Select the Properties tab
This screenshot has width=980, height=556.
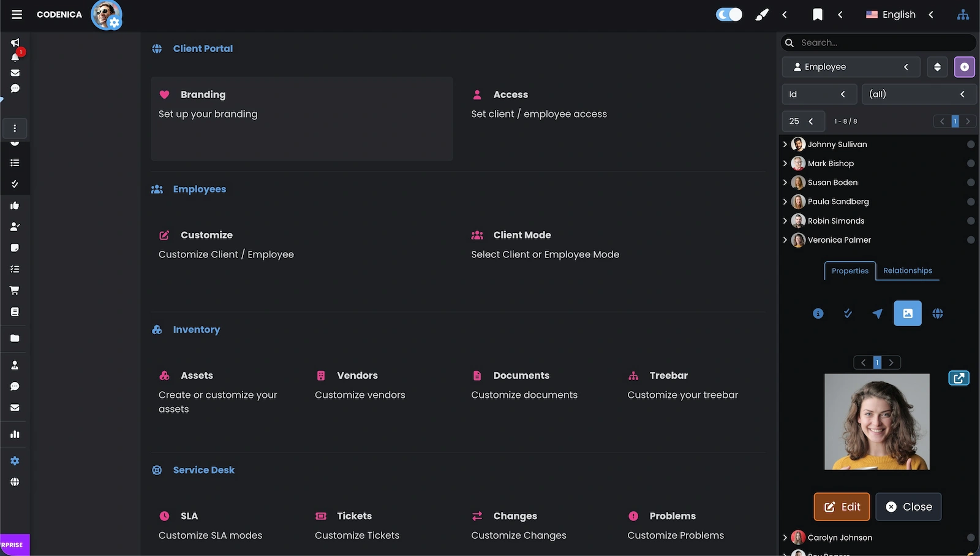point(850,270)
